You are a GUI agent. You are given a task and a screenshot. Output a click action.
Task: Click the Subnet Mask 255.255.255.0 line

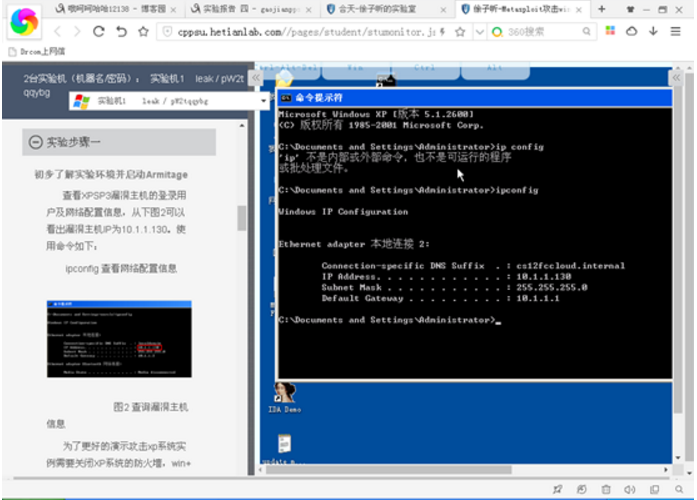tap(454, 287)
